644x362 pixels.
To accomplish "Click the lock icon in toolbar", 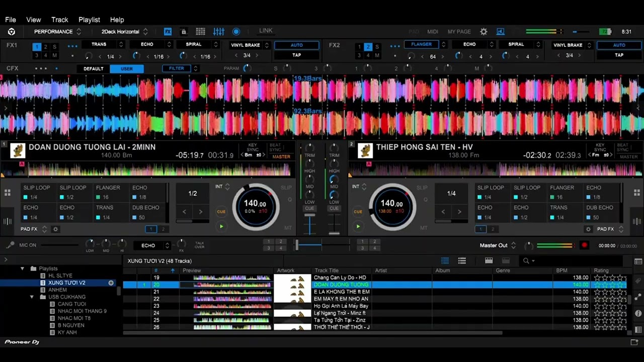I will click(x=184, y=32).
